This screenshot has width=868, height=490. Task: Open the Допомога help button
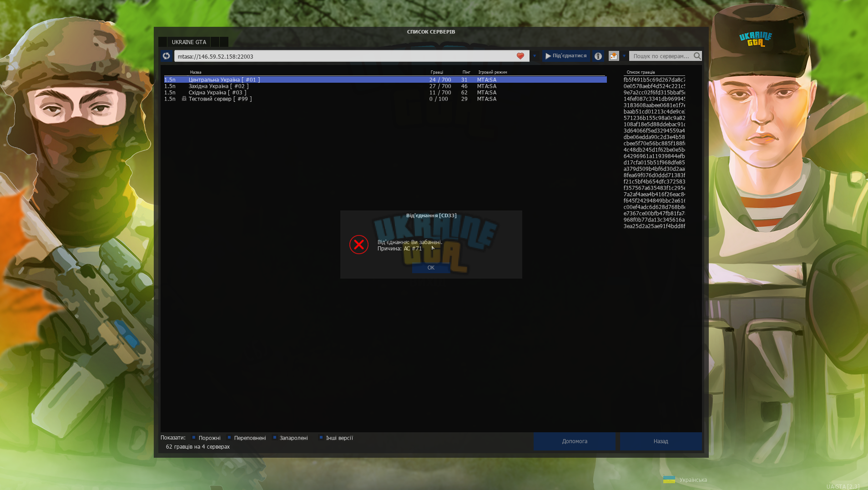tap(575, 441)
